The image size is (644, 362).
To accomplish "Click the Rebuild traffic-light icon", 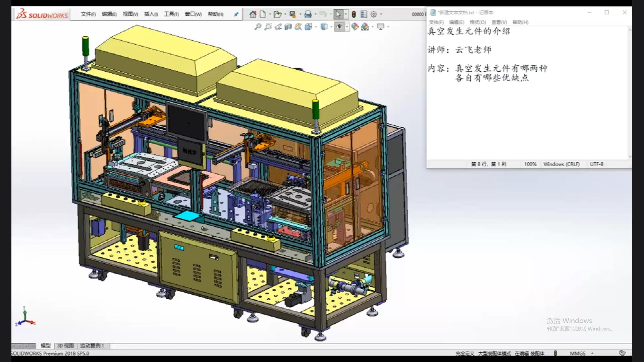I will (x=354, y=14).
